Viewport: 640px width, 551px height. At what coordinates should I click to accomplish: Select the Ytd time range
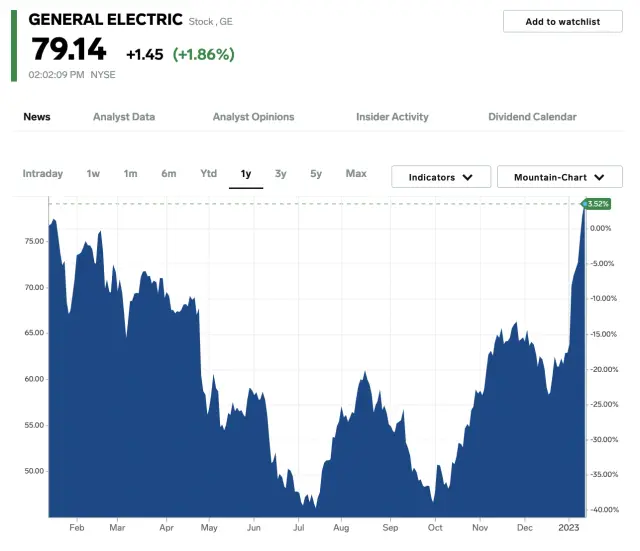tap(208, 174)
